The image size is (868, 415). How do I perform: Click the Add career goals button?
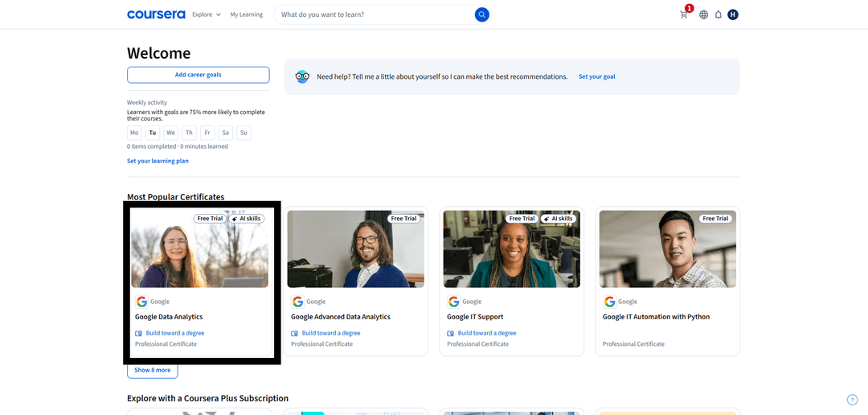199,75
